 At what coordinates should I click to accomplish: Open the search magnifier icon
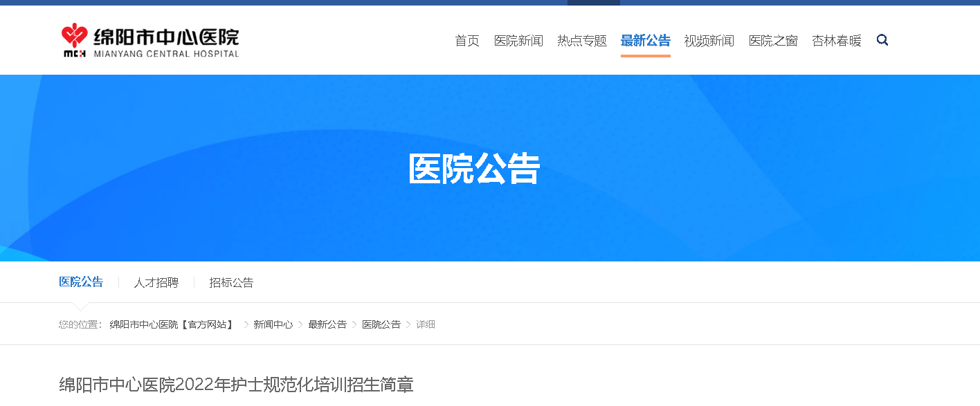(x=882, y=40)
